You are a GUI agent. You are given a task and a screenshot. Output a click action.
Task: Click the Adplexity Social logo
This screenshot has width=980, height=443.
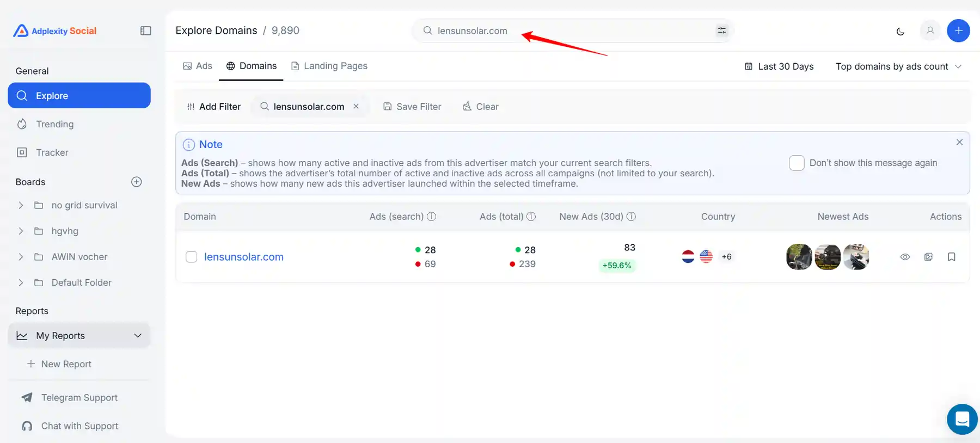click(55, 31)
